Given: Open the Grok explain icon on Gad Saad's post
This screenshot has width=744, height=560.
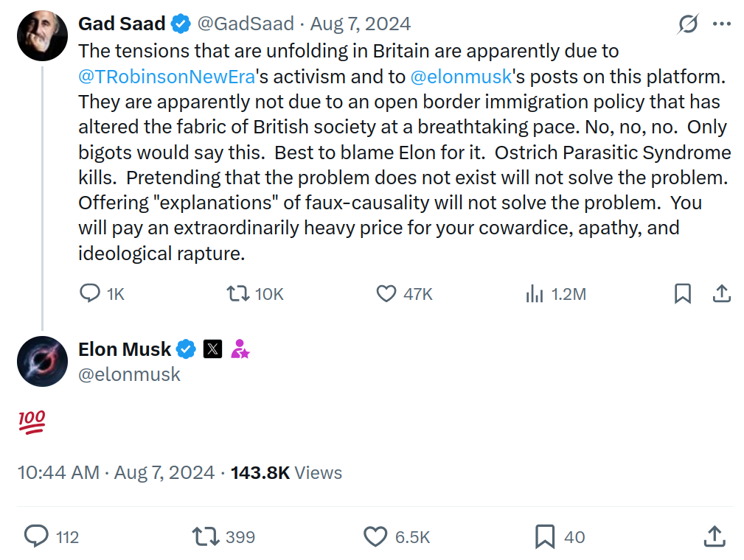Looking at the screenshot, I should click(687, 24).
